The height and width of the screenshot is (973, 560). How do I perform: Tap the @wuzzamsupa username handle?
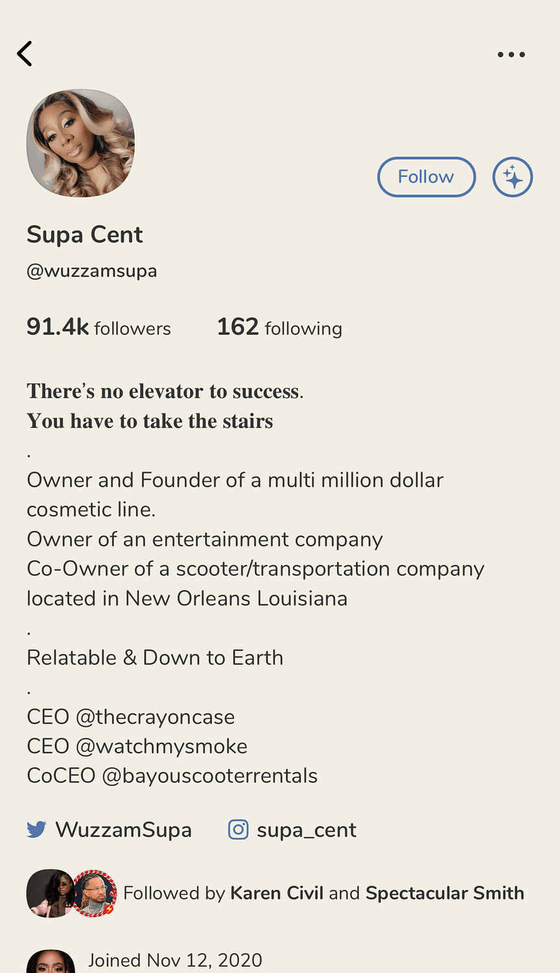point(91,270)
